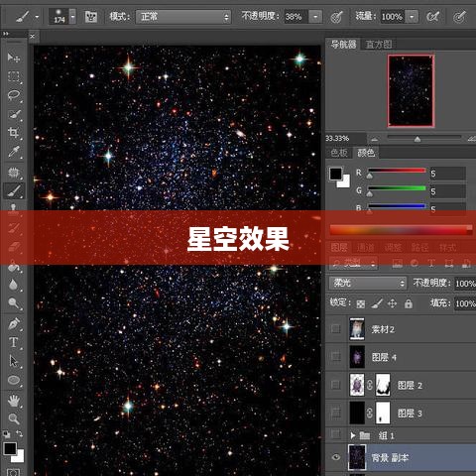Screen dimensions: 476x476
Task: Lock all padlock icon
Action: 409,303
